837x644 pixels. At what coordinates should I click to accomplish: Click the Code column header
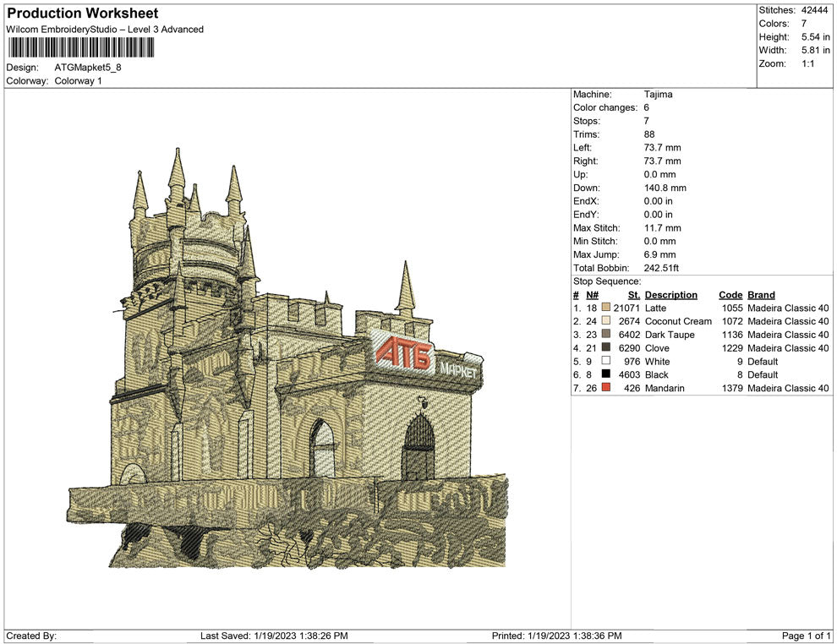pos(730,295)
